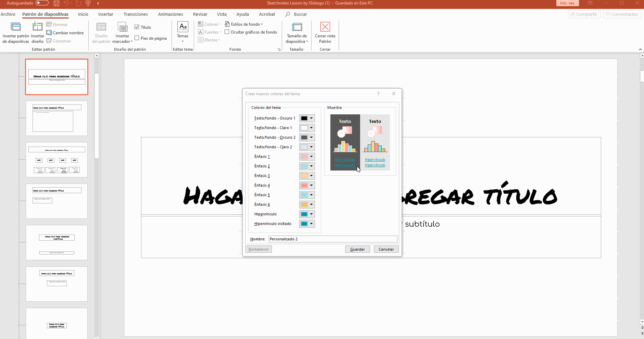Click Eliminar in Editar patrón group
Image resolution: width=644 pixels, height=339 pixels.
(x=57, y=25)
